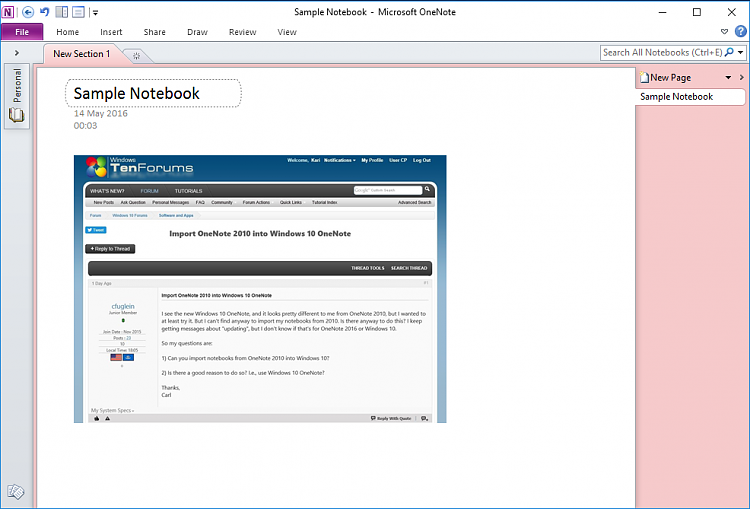Click the New Page button
Viewport: 750px width, 509px height.
coord(666,77)
